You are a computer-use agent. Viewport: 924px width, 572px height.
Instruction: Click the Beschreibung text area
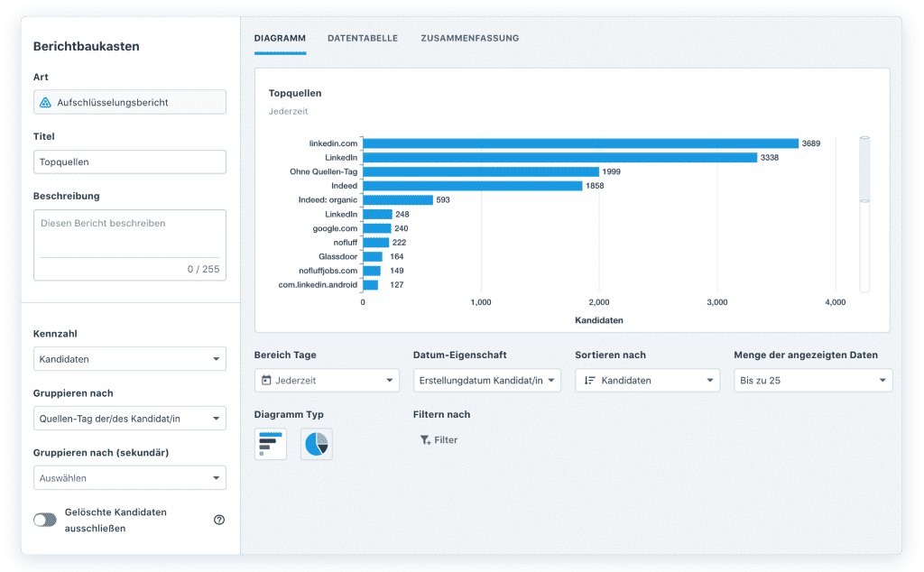click(x=129, y=233)
